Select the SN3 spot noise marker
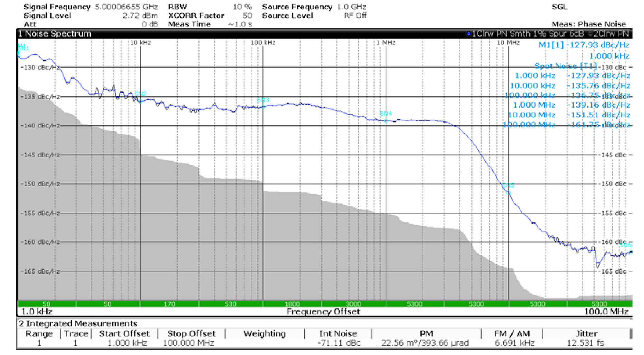The width and height of the screenshot is (644, 355). tap(263, 100)
